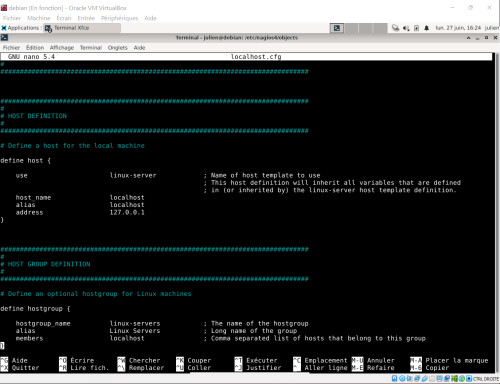
Task: Roll up terminal window with arrow button
Action: 469,38
